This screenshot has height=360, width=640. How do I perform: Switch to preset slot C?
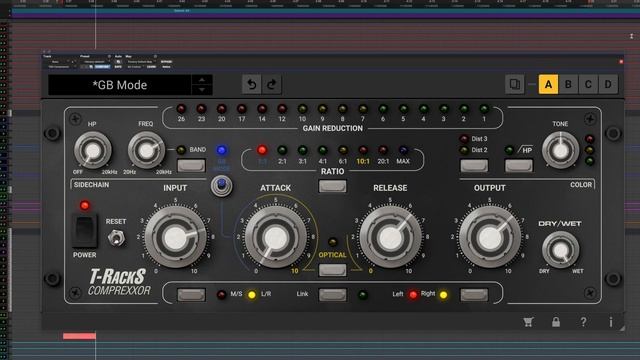(588, 84)
